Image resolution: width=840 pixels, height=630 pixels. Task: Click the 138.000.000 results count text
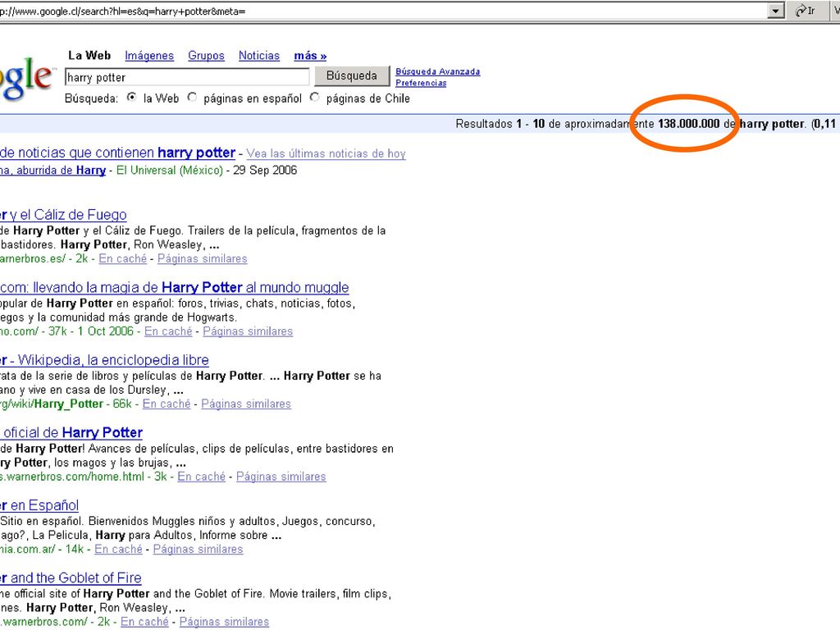(x=689, y=124)
